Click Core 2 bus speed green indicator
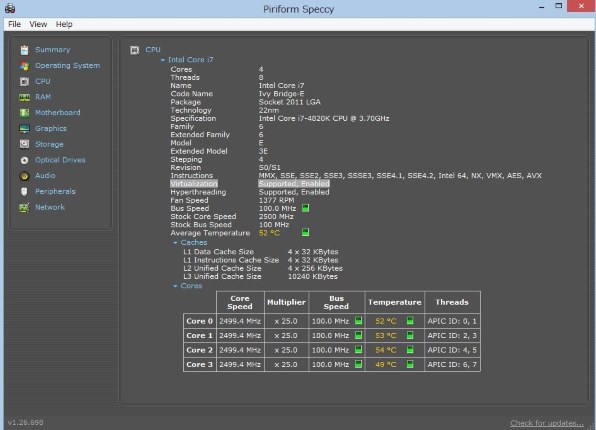Viewport: 596px width, 430px height. (358, 349)
